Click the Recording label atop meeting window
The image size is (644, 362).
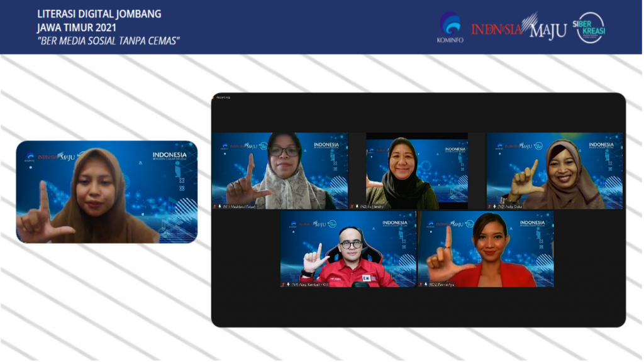[223, 97]
